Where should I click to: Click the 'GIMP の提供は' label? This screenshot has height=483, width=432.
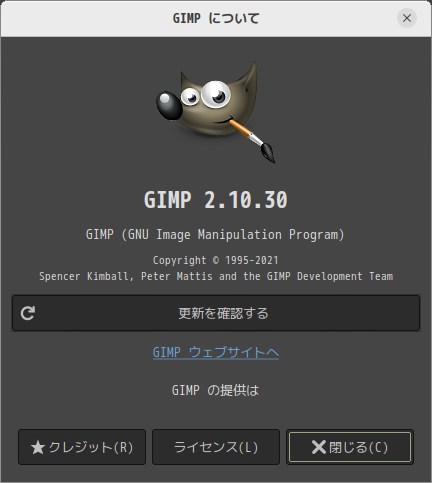click(215, 390)
